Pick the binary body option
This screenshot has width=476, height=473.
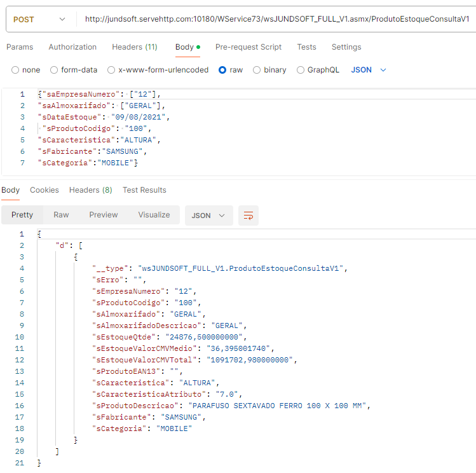(x=257, y=70)
